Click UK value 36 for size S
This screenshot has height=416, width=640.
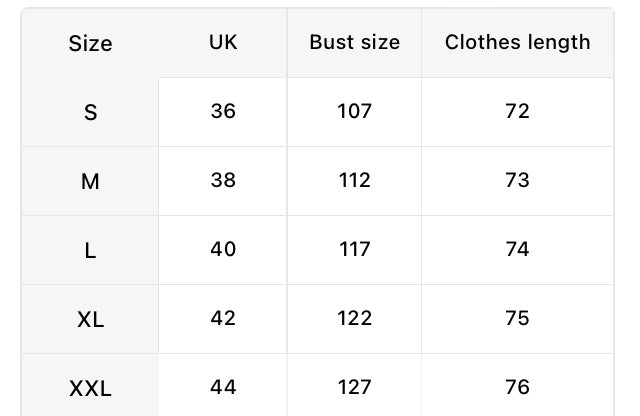[x=223, y=111]
